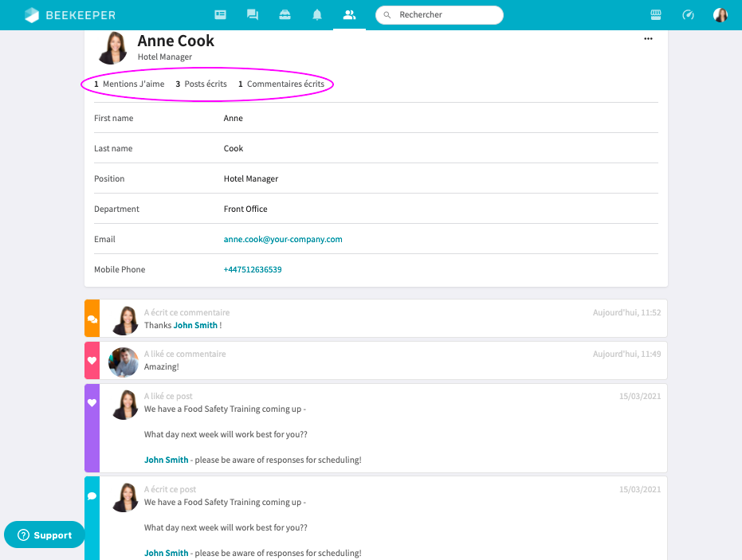Show the 1 Commentaires écrits list
This screenshot has width=742, height=560.
click(281, 84)
